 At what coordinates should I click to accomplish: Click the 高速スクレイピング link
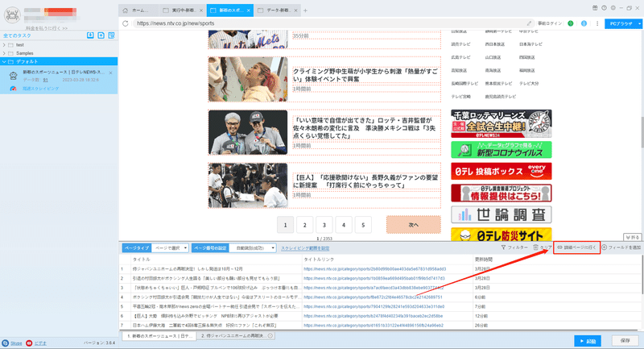point(41,89)
